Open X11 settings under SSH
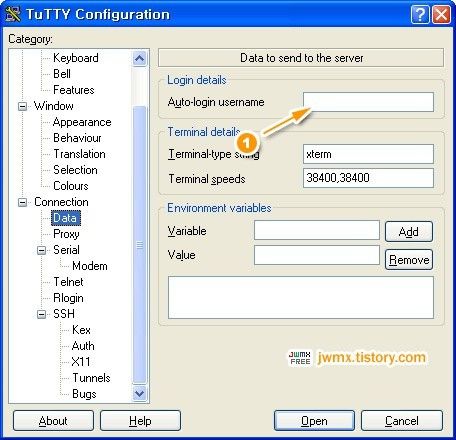The height and width of the screenshot is (440, 456). coord(81,362)
